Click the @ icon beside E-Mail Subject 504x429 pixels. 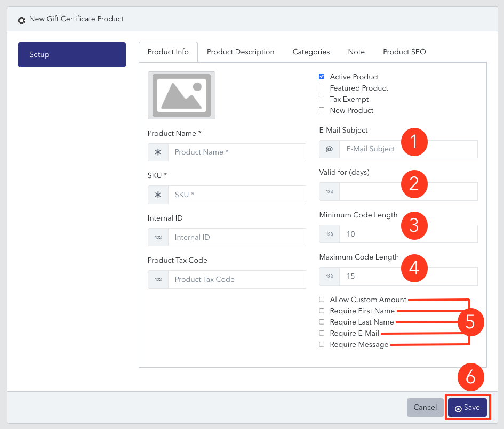tap(329, 149)
